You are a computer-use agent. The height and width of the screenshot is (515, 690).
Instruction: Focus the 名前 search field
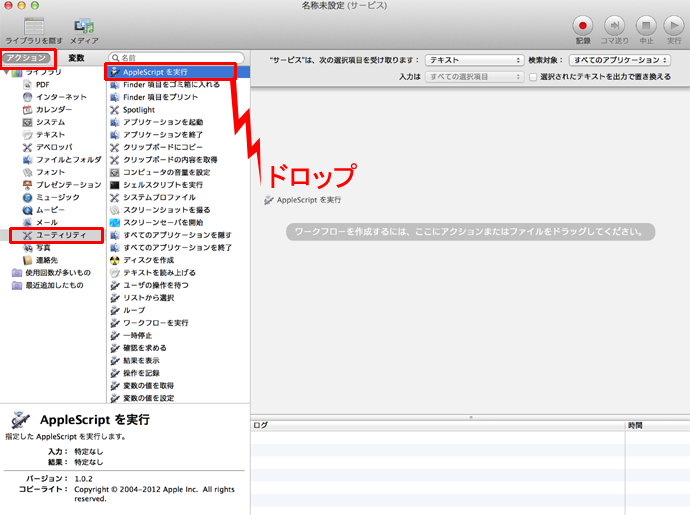tap(176, 58)
